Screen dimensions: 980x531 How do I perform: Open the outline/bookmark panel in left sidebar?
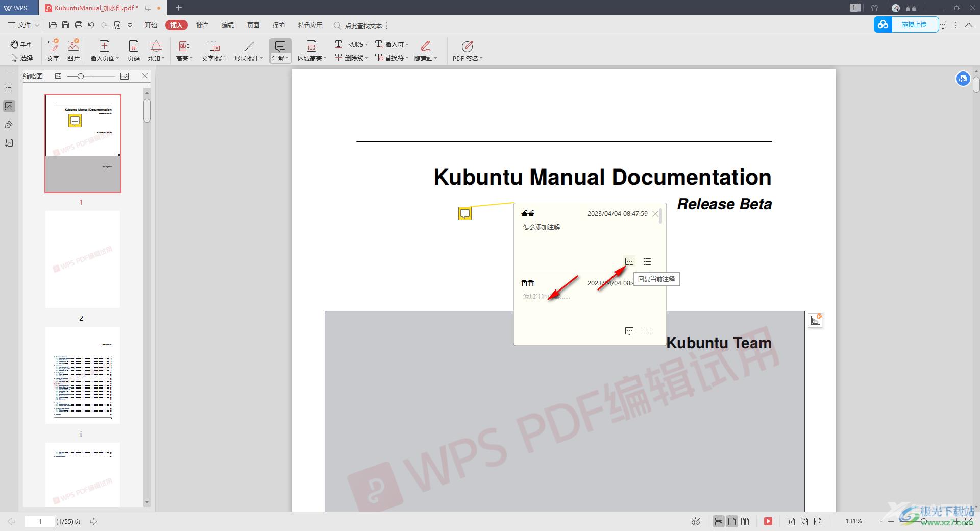[9, 88]
